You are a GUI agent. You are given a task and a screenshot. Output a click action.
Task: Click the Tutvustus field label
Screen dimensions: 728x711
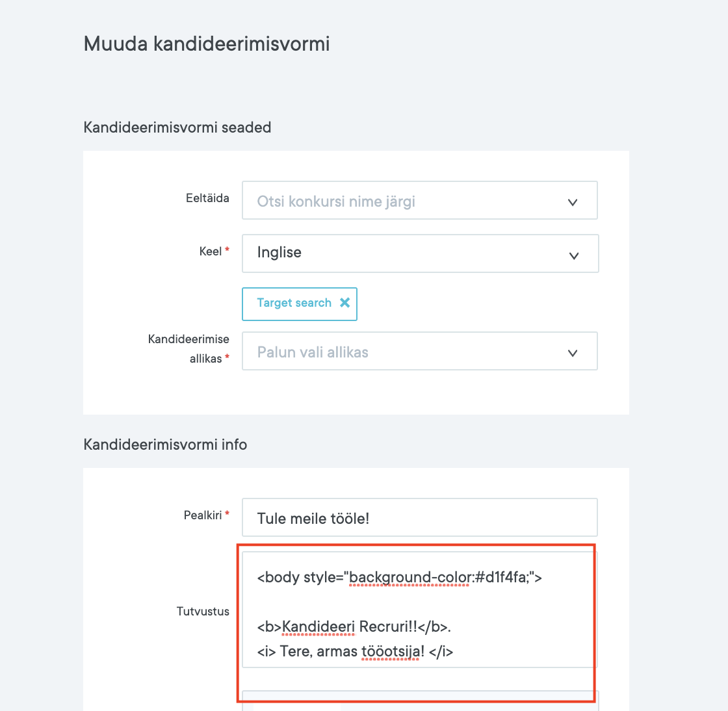coord(203,612)
